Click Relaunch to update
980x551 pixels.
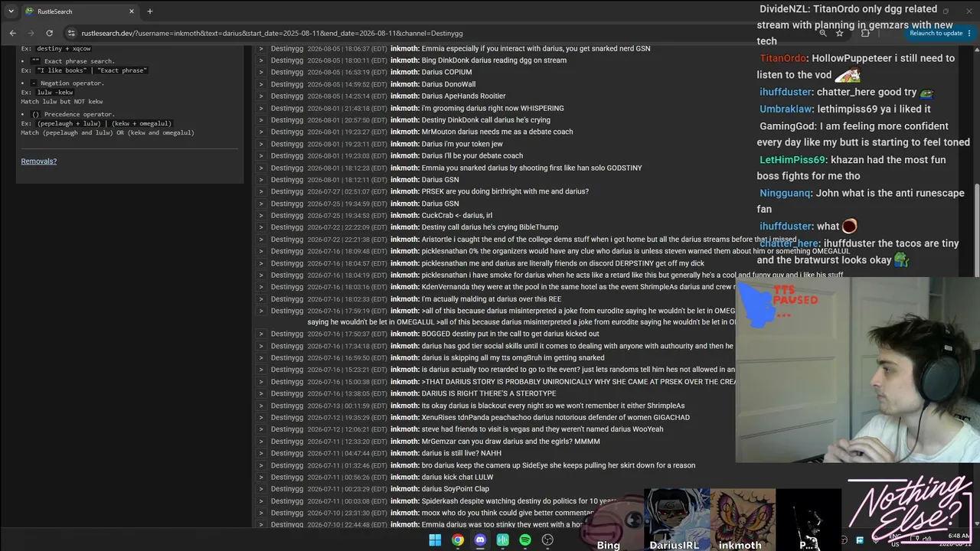tap(936, 33)
